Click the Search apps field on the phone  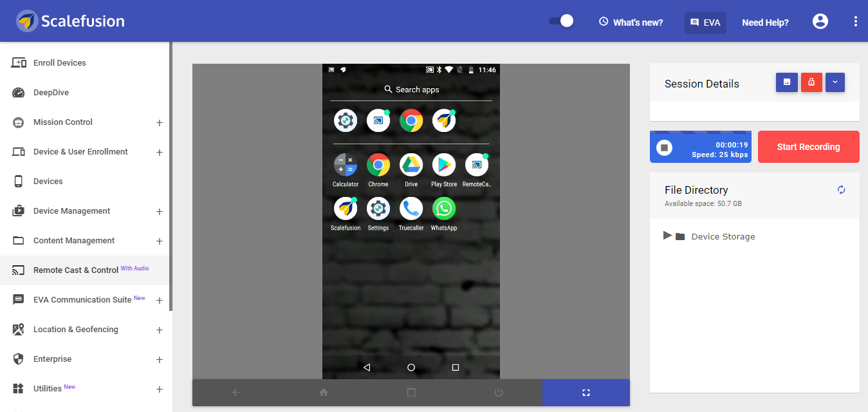(411, 89)
